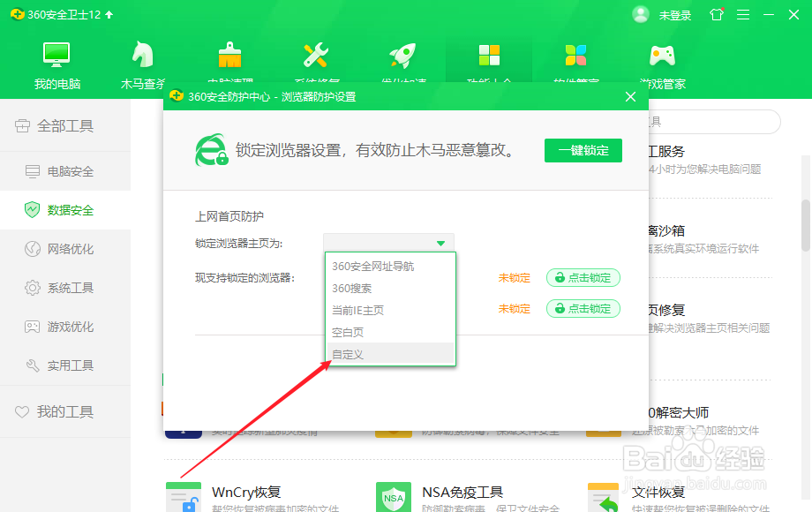Click the 未登录 login link

tap(675, 16)
